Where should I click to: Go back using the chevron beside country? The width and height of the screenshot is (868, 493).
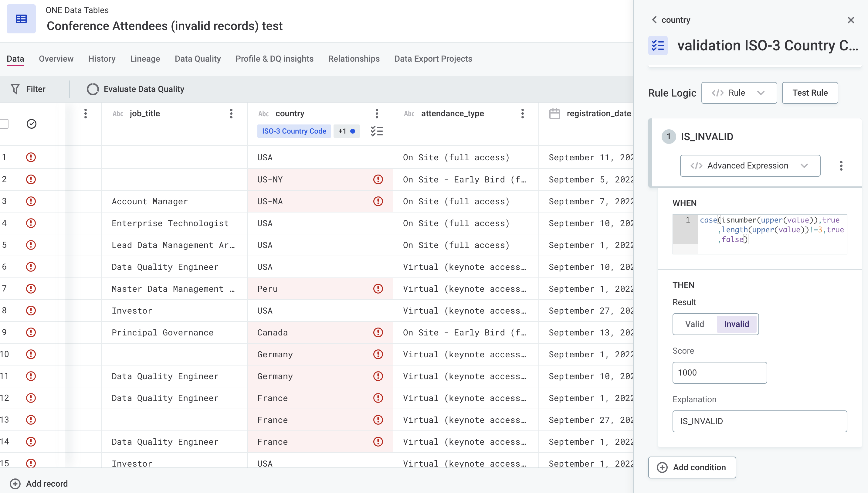[654, 20]
